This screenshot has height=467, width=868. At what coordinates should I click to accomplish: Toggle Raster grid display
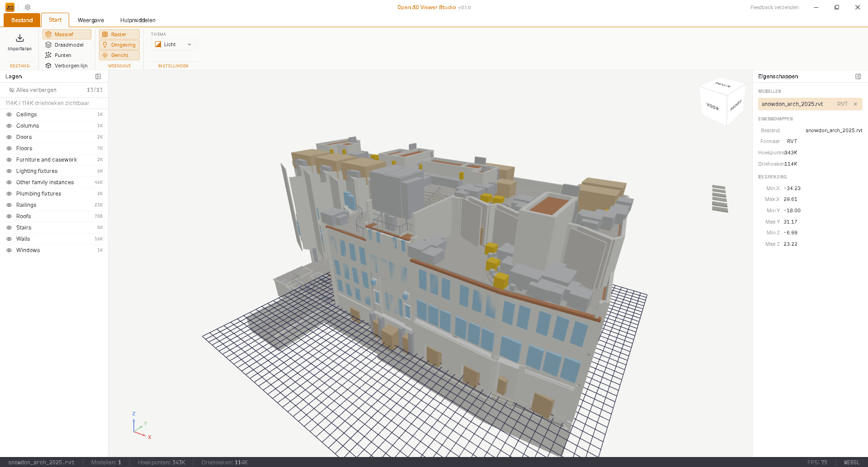click(119, 34)
